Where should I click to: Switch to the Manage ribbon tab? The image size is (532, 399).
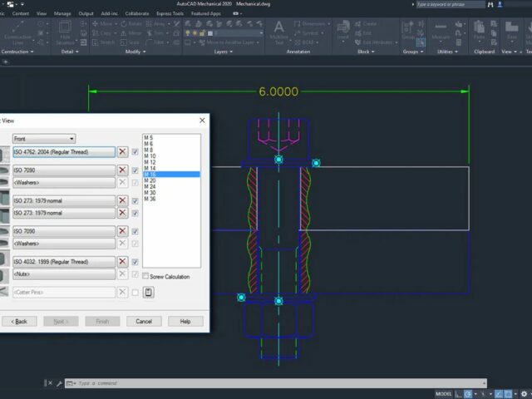coord(62,13)
